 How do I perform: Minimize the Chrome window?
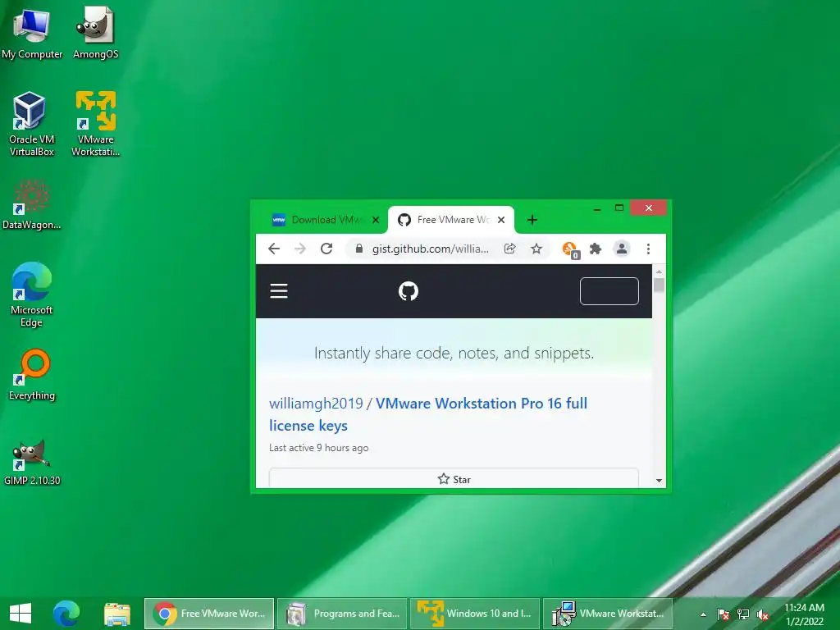[x=597, y=208]
